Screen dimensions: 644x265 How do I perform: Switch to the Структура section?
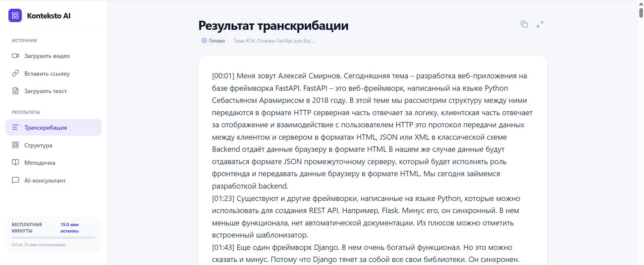coord(53,145)
